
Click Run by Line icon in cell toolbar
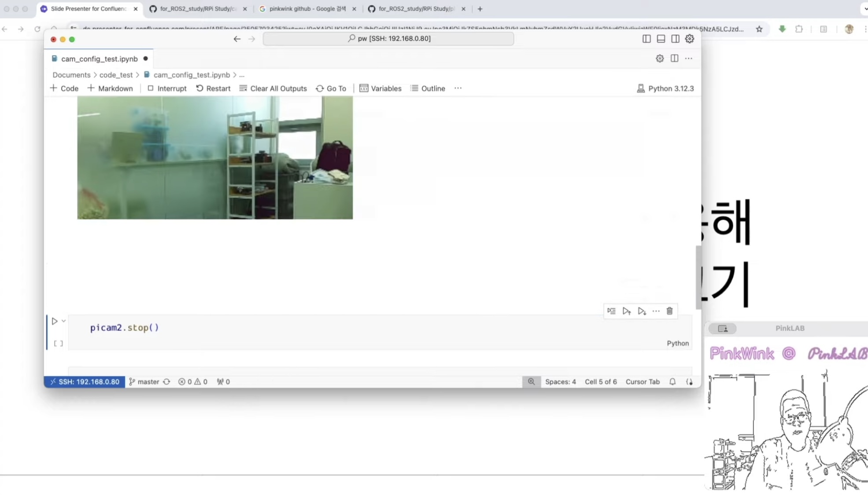(x=611, y=311)
